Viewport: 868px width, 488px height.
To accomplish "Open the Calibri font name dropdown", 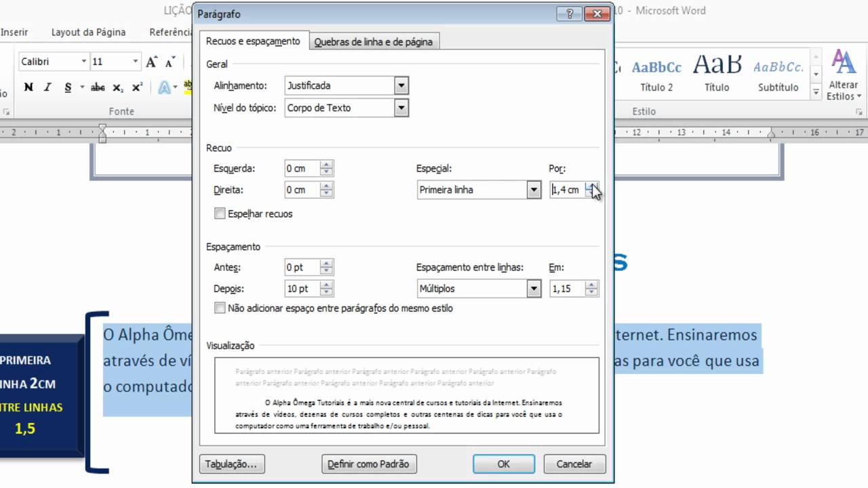I will pos(84,62).
